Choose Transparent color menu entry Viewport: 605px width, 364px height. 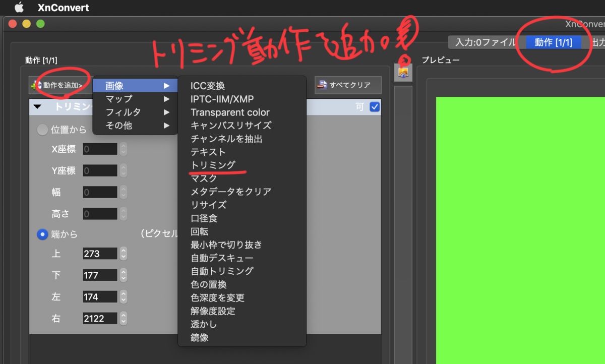point(242,112)
